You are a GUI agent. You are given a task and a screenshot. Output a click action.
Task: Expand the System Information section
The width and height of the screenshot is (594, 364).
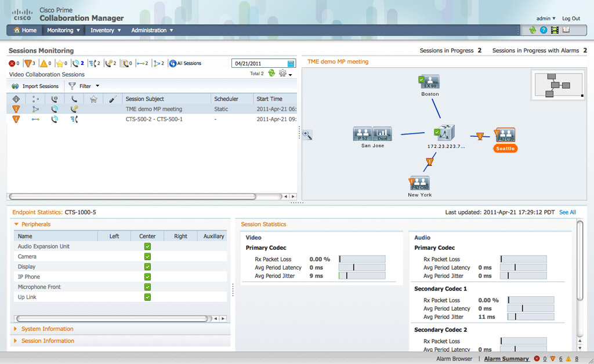click(x=47, y=329)
